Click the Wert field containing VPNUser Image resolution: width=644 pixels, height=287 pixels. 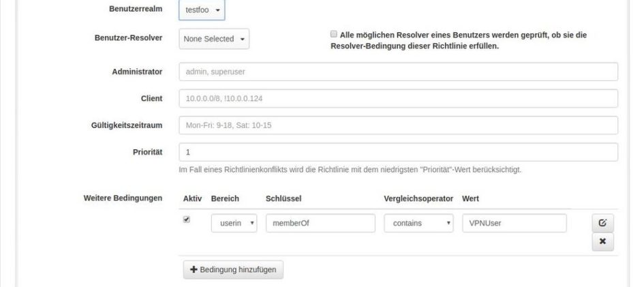514,223
